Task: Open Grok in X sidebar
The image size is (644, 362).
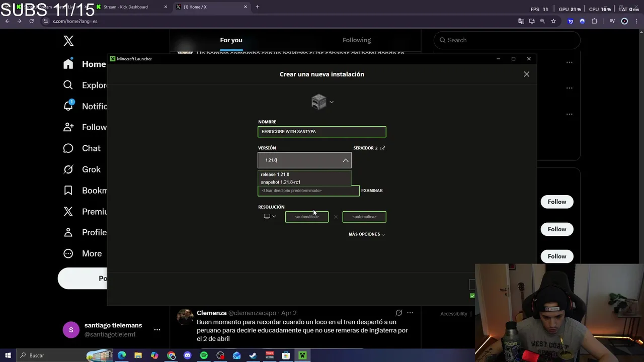Action: 82,169
